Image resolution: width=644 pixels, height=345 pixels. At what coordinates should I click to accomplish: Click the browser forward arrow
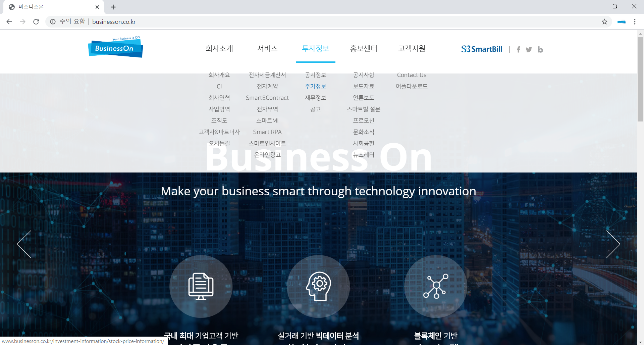[22, 21]
